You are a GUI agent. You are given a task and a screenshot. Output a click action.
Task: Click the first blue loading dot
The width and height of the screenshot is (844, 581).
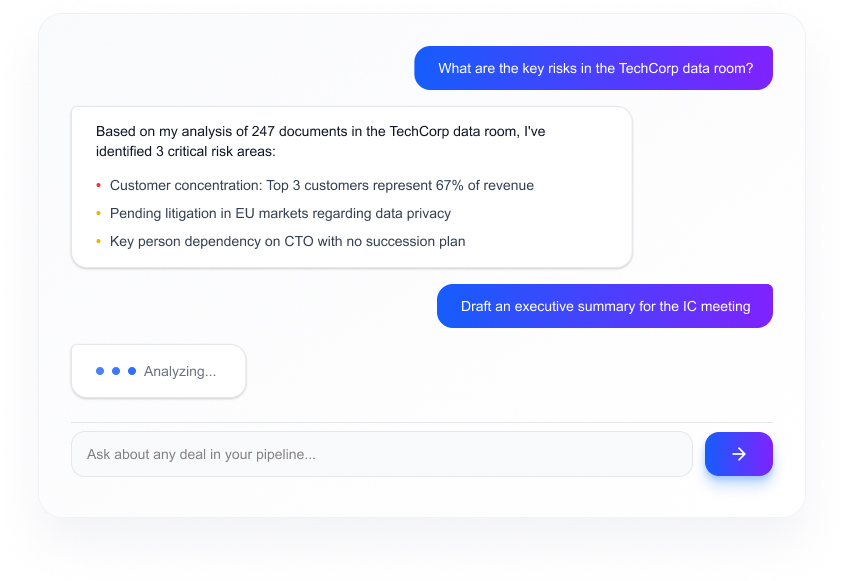(100, 371)
